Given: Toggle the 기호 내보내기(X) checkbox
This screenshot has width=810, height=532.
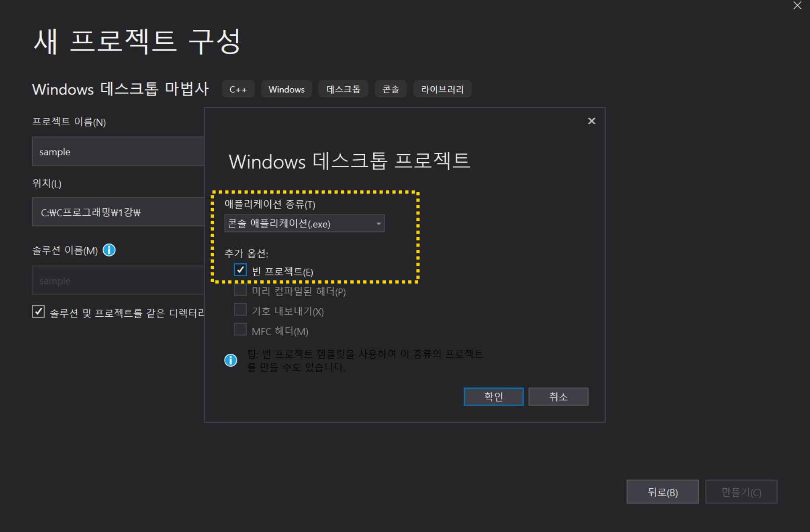Looking at the screenshot, I should tap(240, 310).
